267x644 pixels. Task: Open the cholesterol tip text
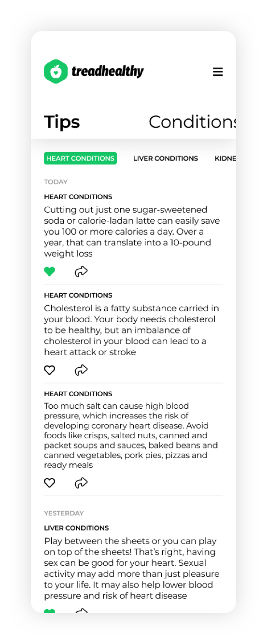click(x=131, y=330)
